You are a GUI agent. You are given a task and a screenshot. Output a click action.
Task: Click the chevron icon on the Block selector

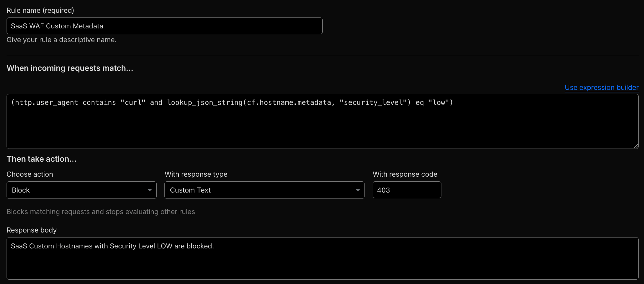point(150,190)
